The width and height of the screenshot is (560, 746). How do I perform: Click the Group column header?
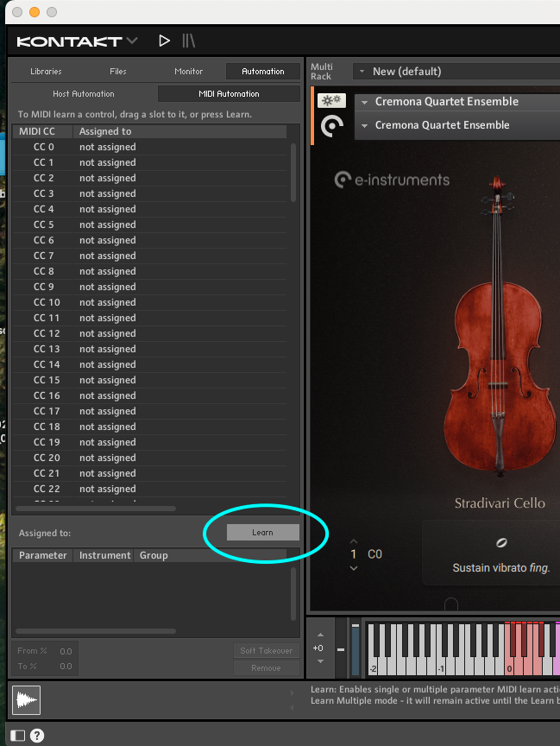(210, 555)
